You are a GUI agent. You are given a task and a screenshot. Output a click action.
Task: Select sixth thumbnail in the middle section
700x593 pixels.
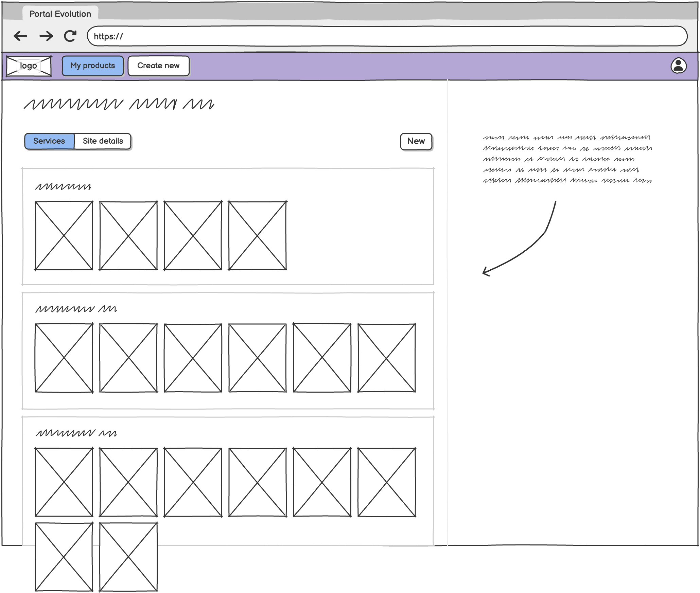(386, 358)
